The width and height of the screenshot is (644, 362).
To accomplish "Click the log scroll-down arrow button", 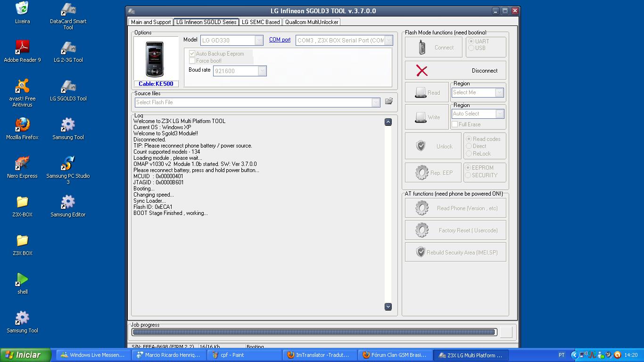I will [x=388, y=306].
